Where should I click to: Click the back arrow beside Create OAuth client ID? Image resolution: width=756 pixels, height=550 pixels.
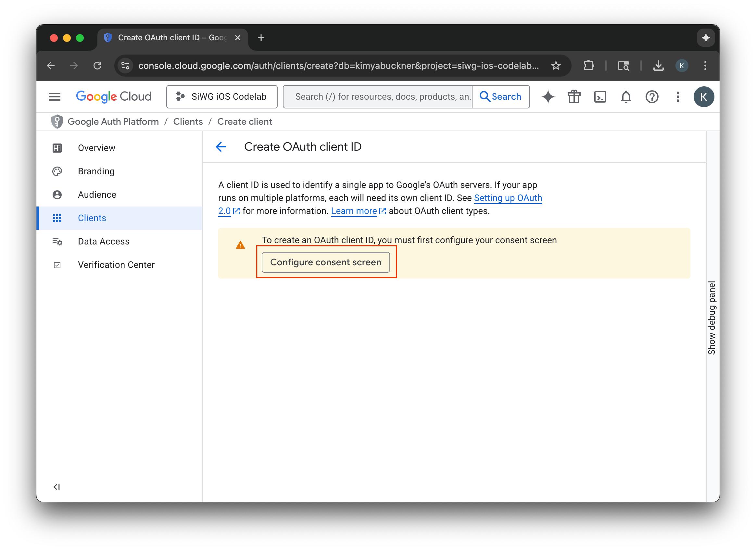coord(221,147)
